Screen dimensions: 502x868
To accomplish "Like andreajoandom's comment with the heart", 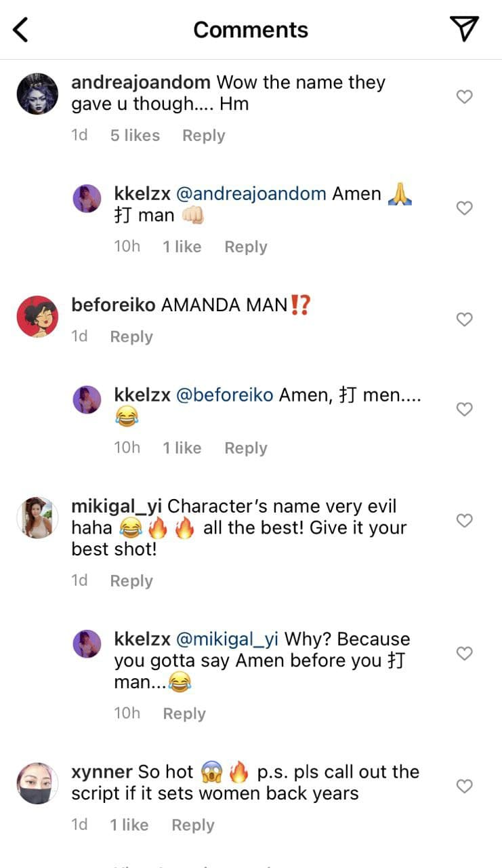I will click(x=464, y=97).
